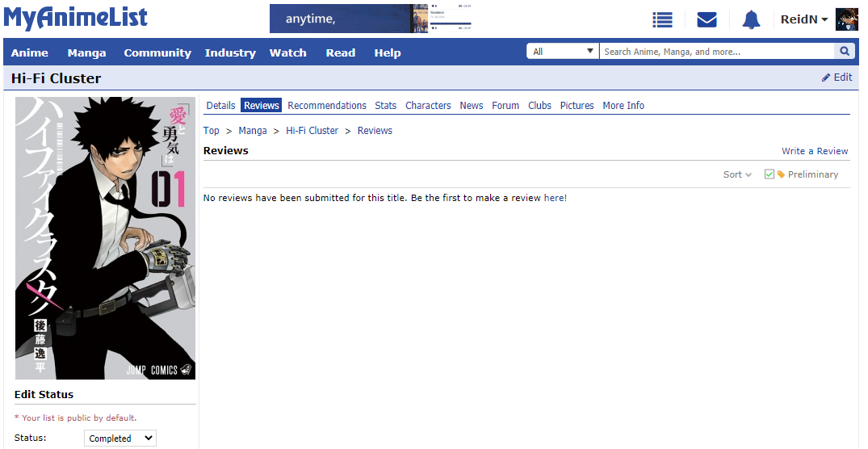868x449 pixels.
Task: Click the ReidN profile avatar
Action: pos(846,19)
